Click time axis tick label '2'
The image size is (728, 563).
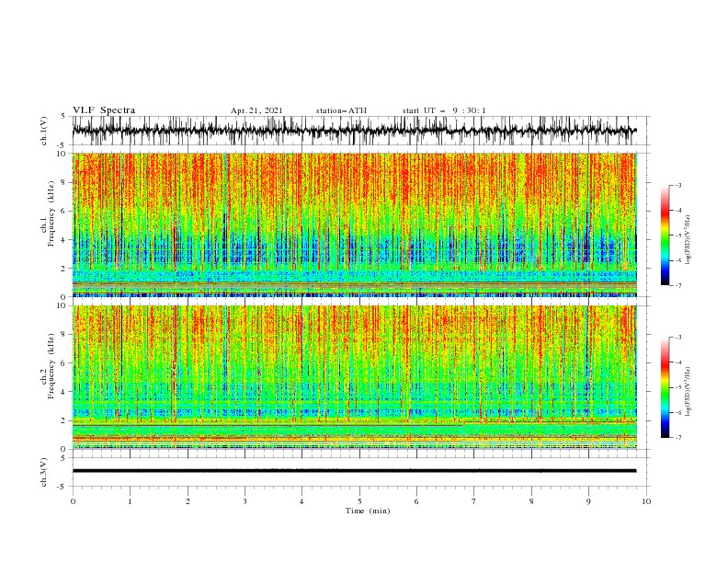pos(188,501)
